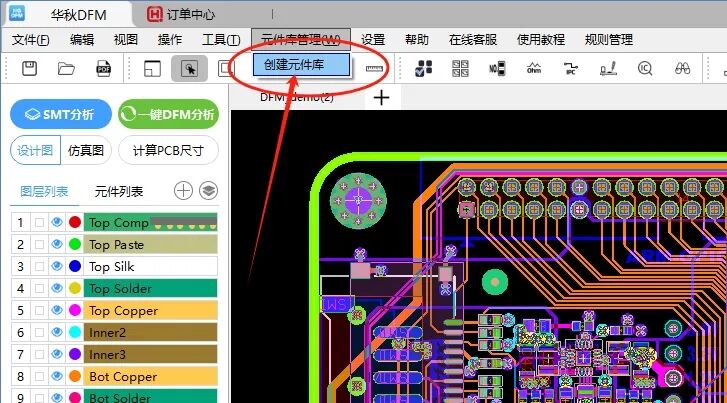
Task: Select the Top Copper layer row
Action: 114,310
